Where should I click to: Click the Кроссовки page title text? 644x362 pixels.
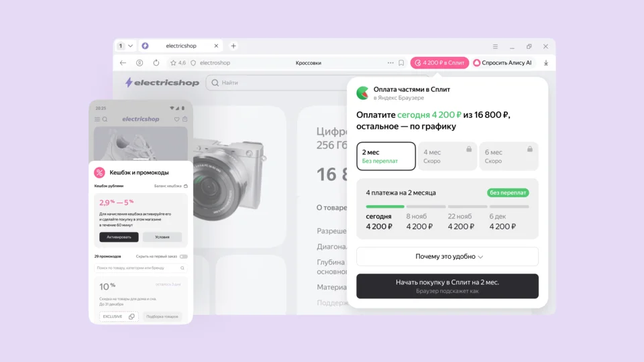(309, 63)
